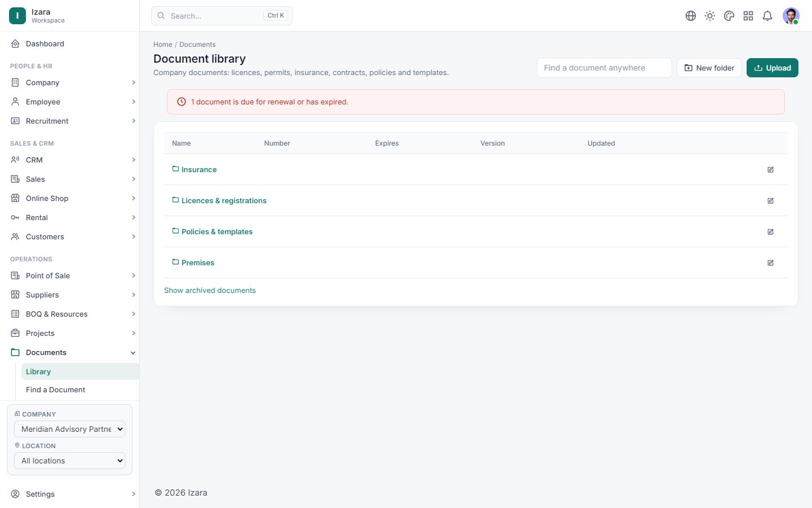Viewport: 812px width, 508px height.
Task: Open Online Shop menu
Action: [x=73, y=198]
